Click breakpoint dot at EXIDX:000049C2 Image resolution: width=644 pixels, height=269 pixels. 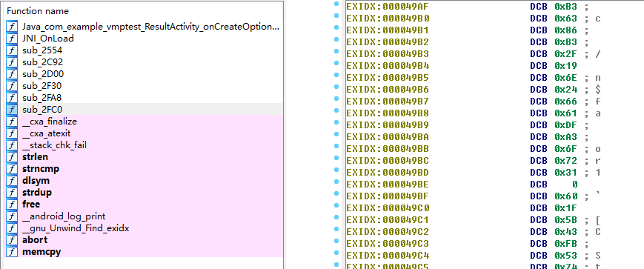[336, 229]
